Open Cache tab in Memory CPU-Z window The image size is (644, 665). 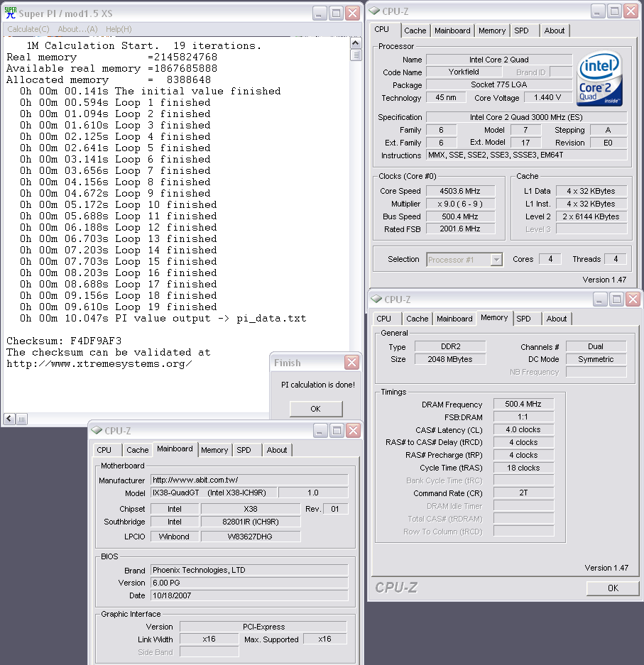[417, 319]
